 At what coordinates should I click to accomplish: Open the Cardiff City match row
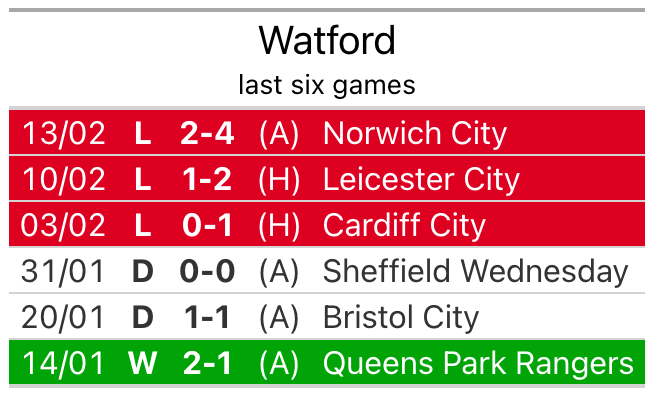coord(327,224)
